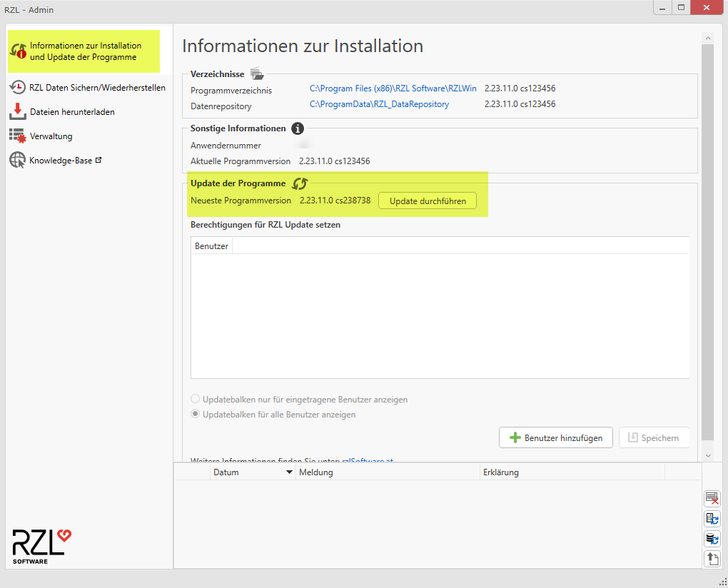Click the clear messages icon with red X
Screen dimensions: 728x588
(x=712, y=498)
